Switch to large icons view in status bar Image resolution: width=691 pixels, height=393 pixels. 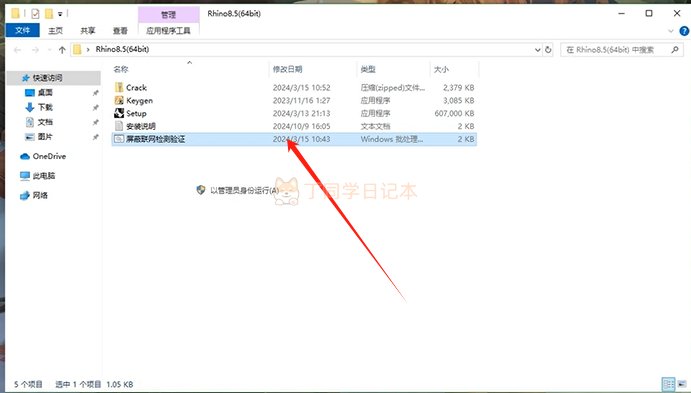[x=682, y=384]
